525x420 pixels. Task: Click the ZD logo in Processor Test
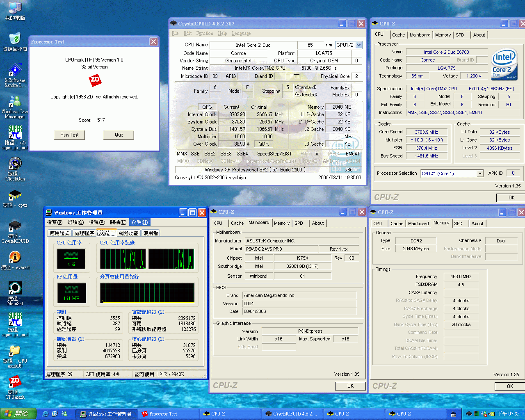(x=95, y=80)
